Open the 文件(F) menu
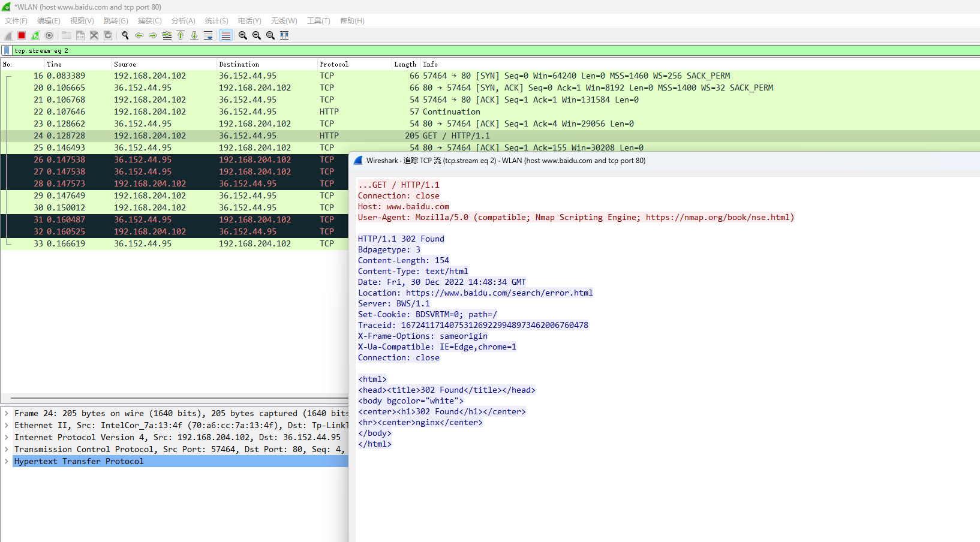This screenshot has height=542, width=980. [16, 21]
